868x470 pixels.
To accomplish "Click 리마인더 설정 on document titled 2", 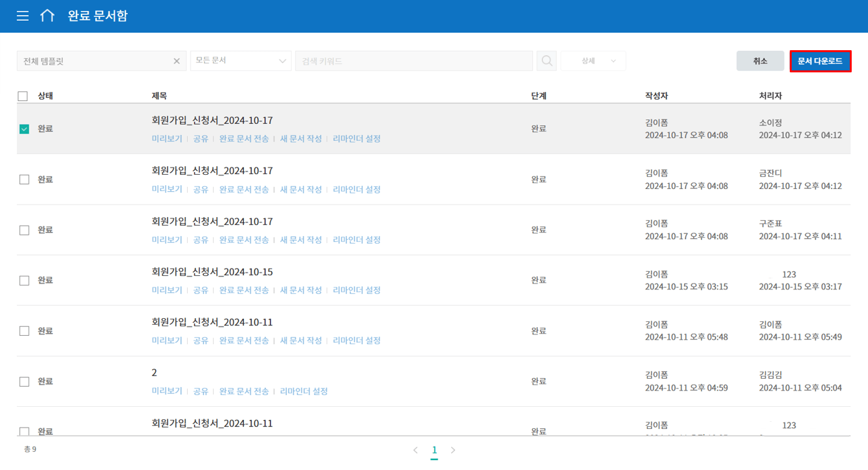I will 304,391.
